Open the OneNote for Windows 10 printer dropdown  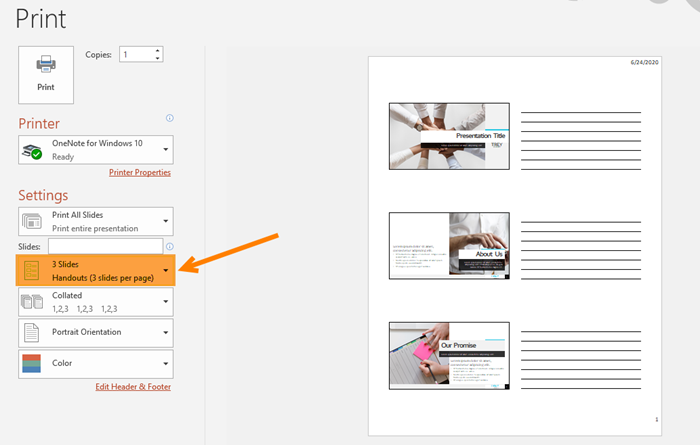[96, 150]
